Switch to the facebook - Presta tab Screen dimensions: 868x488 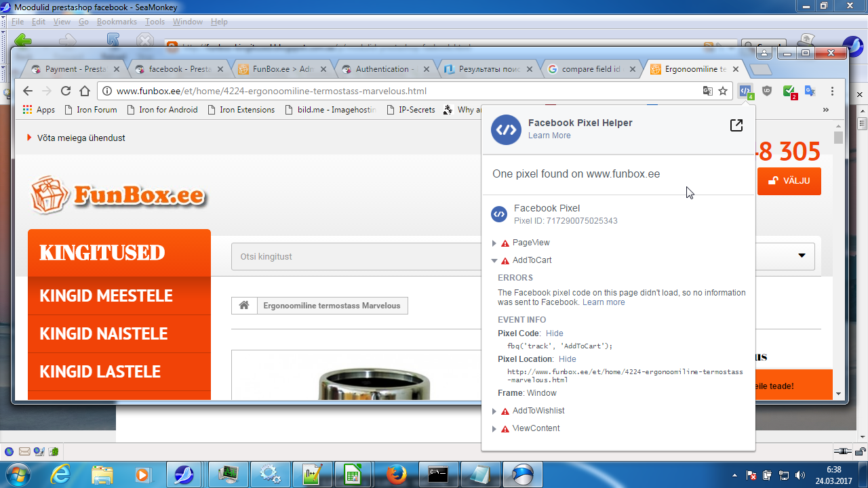180,69
